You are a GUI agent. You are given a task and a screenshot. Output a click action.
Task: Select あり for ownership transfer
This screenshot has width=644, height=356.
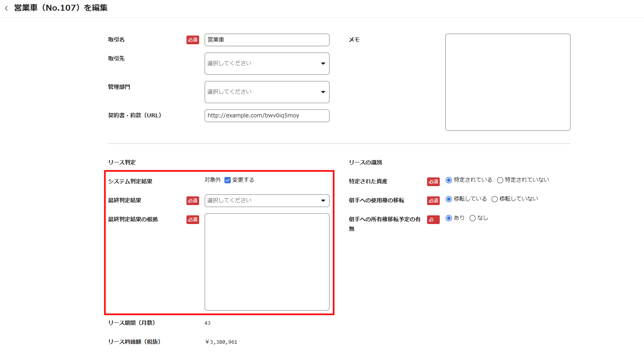[x=449, y=218]
